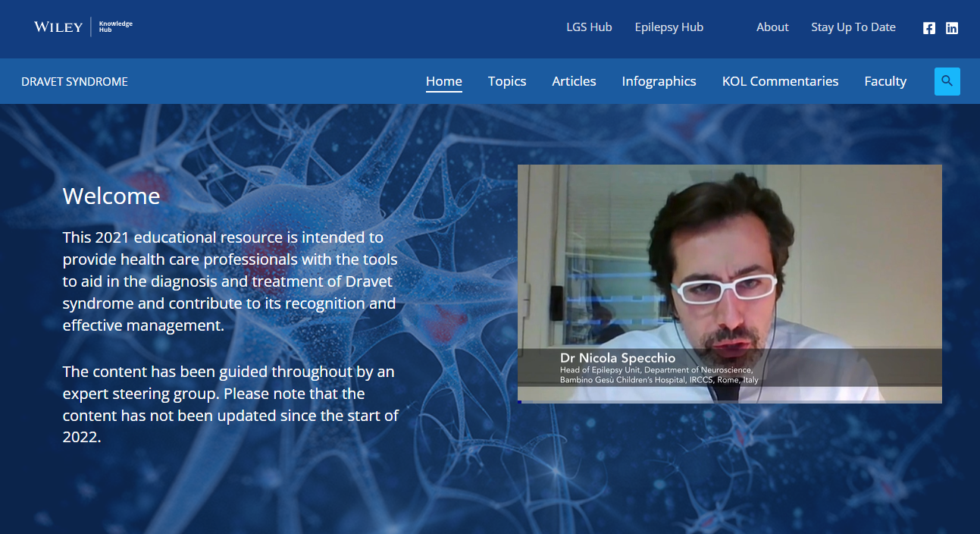
Task: Open search with the magnifier button
Action: tap(947, 81)
